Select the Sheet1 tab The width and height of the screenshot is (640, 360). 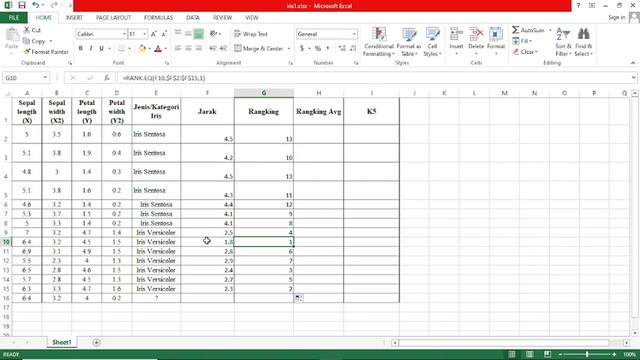tap(62, 342)
